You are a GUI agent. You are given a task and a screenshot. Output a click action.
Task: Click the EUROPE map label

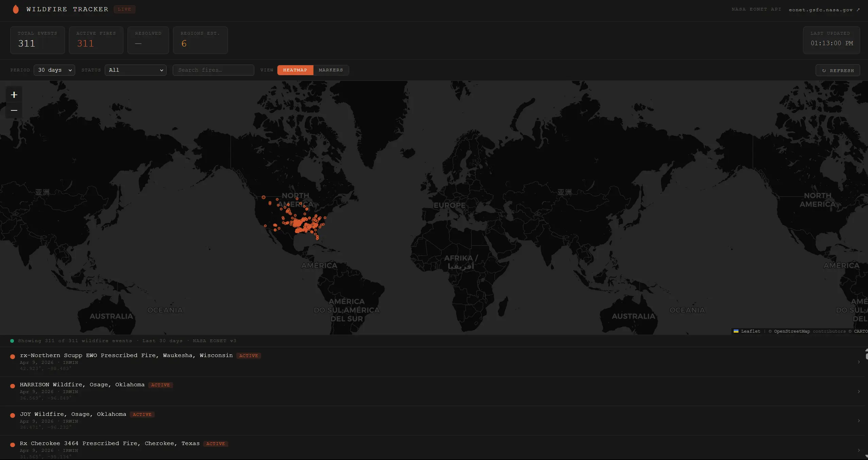(x=449, y=205)
